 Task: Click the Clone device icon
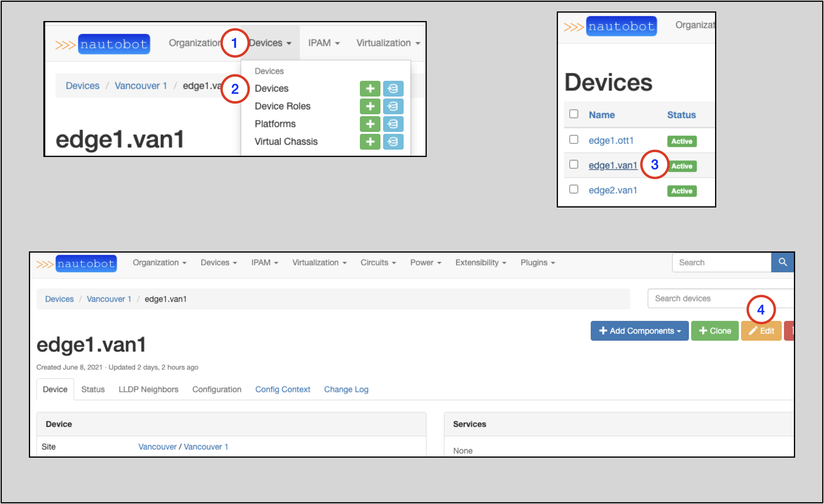click(716, 330)
